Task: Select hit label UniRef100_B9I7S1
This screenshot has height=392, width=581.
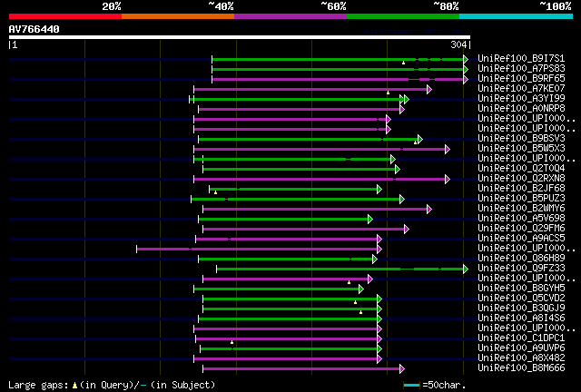Action: 521,58
